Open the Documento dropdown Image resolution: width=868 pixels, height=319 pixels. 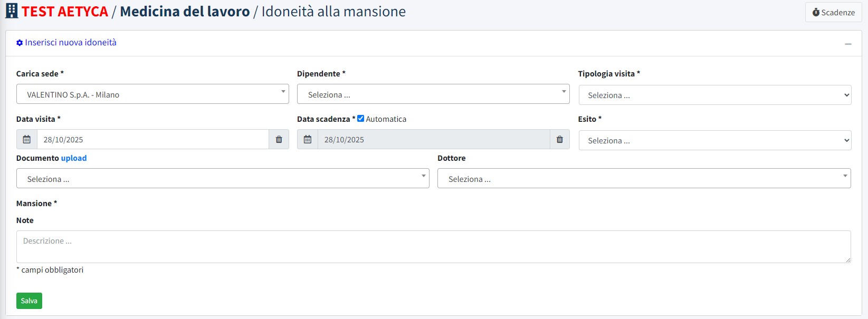223,179
